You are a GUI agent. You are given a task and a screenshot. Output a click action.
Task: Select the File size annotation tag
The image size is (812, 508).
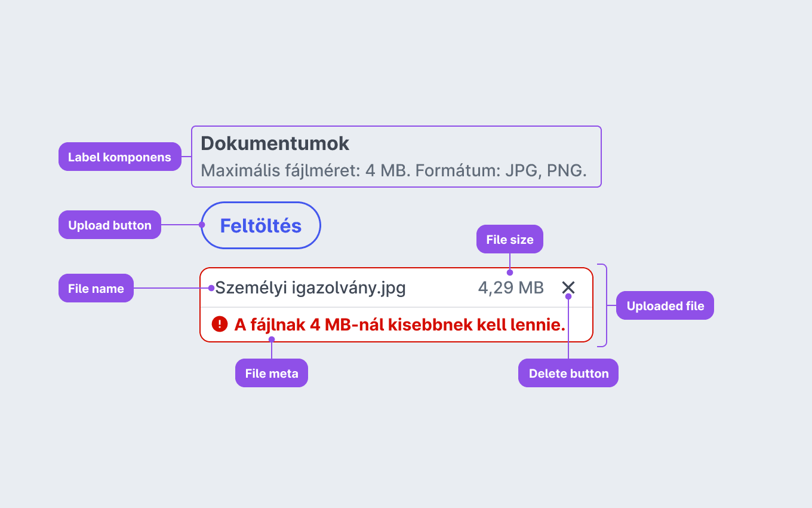pyautogui.click(x=510, y=239)
